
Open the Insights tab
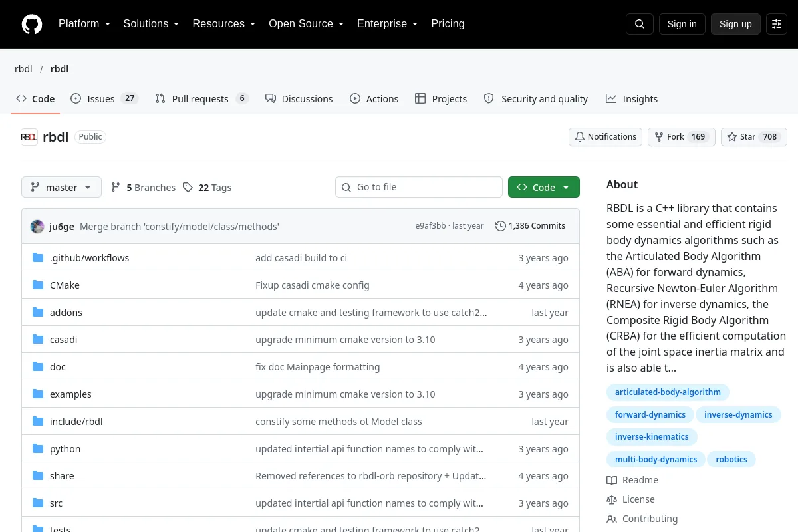pos(632,99)
